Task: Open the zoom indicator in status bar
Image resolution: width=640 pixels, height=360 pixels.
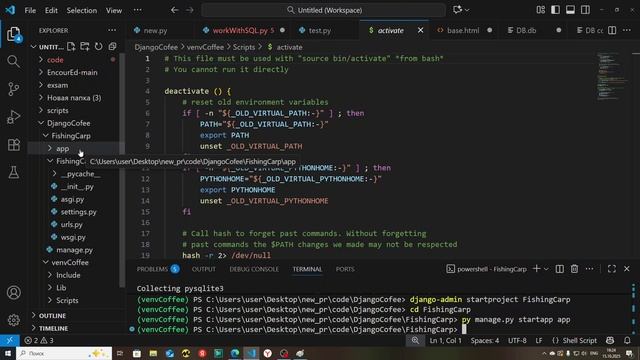Action: 415,340
